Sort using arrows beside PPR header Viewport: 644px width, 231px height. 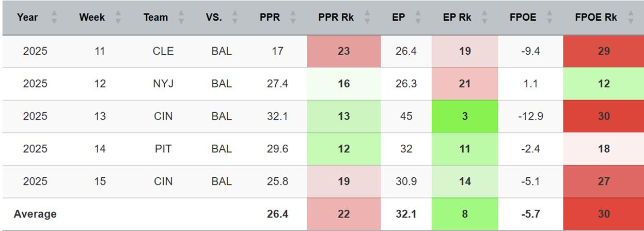[293, 18]
